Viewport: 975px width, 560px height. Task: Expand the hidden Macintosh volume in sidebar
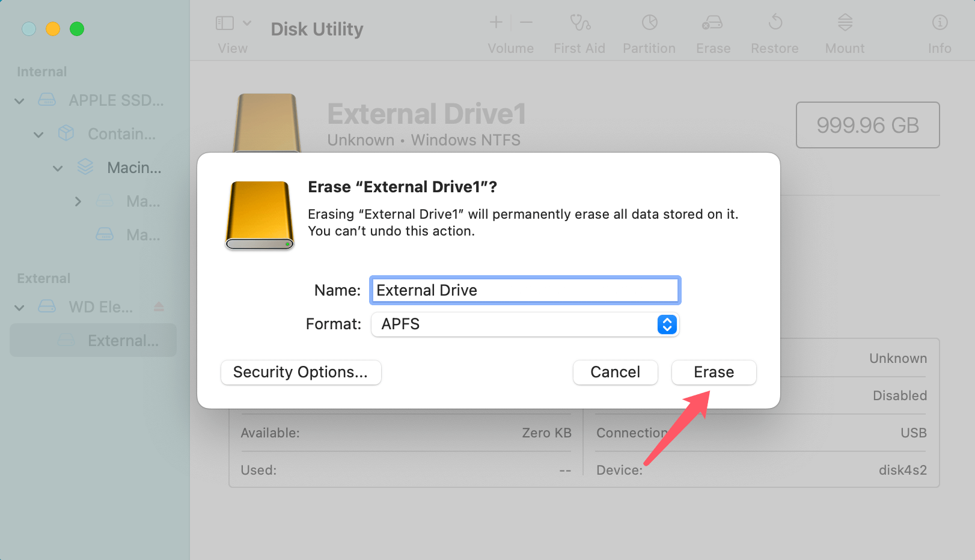point(78,201)
